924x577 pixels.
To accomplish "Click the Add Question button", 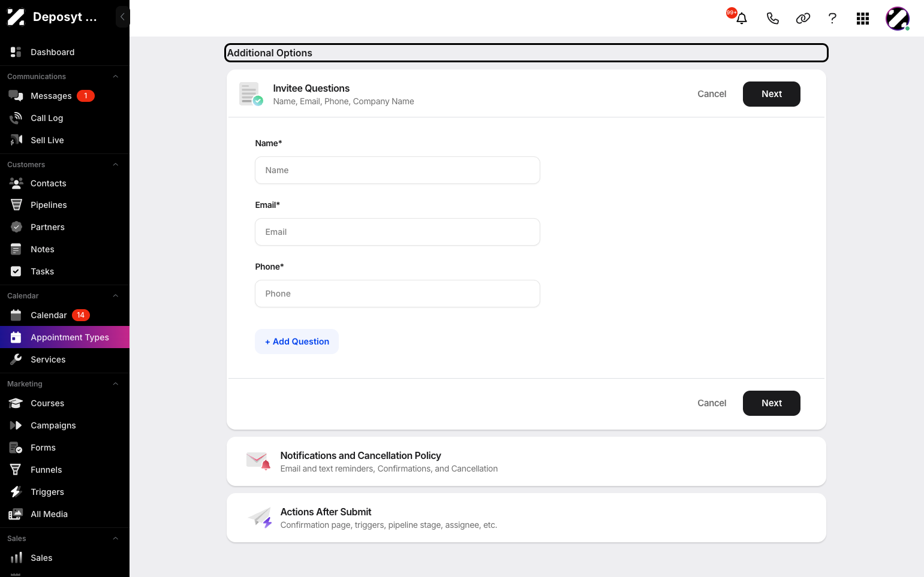I will (x=297, y=342).
